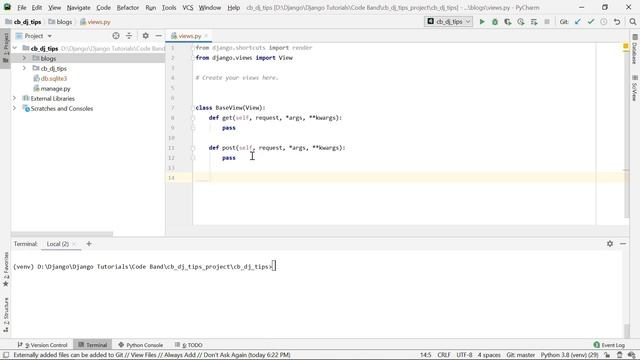Open Project panel settings gear
Viewport: 640px width, 360px height.
tap(145, 36)
